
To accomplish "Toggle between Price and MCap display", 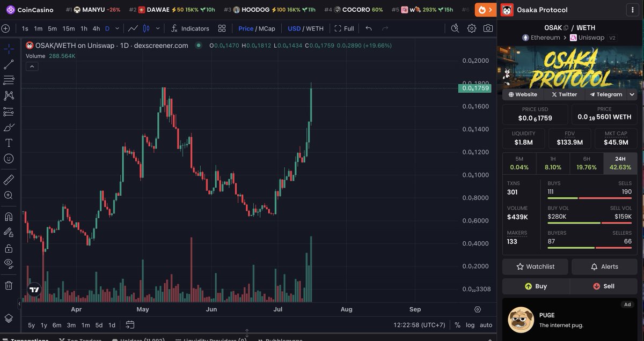I will [257, 28].
